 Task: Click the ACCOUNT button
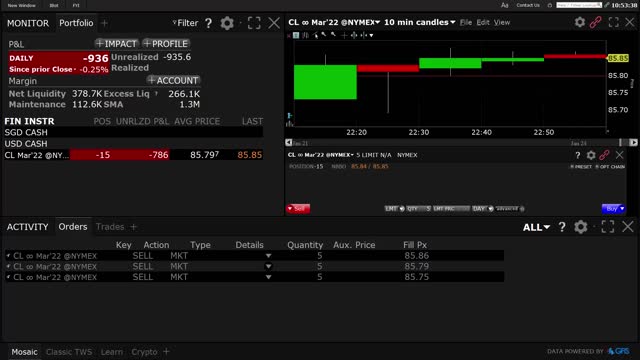click(173, 80)
